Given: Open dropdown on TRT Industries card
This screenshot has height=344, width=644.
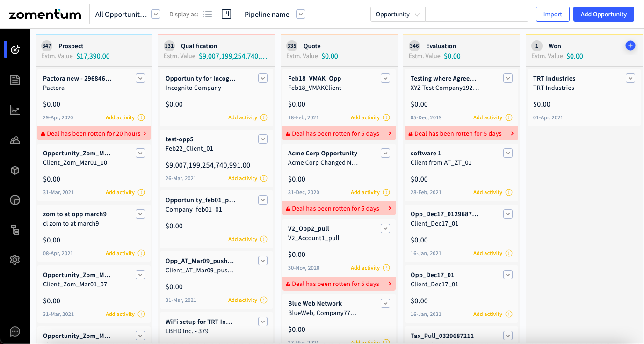Looking at the screenshot, I should click(630, 78).
